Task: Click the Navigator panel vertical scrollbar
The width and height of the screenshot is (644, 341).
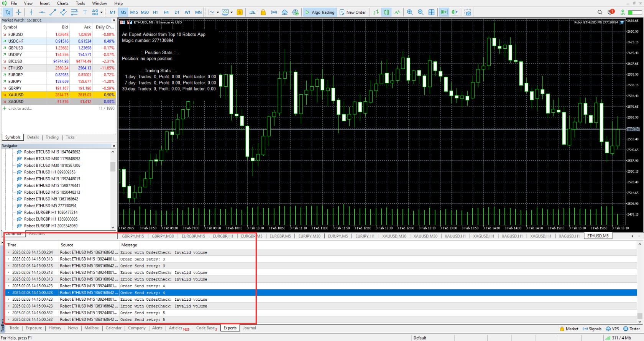Action: (113, 166)
